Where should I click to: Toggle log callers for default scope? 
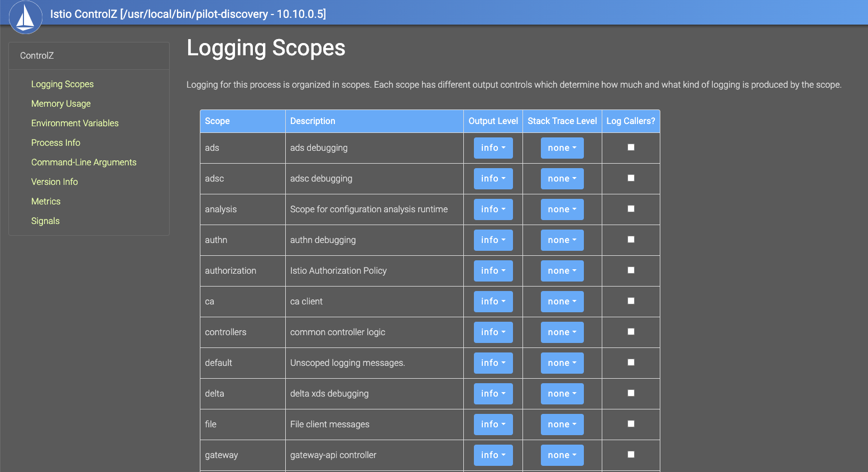[x=631, y=363]
